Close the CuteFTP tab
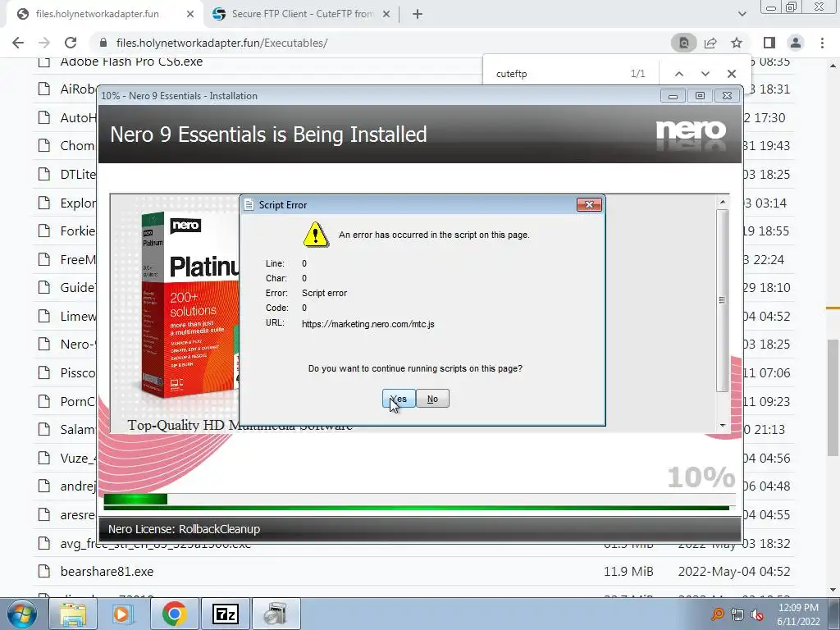Screen dimensions: 840x630 click(386, 14)
